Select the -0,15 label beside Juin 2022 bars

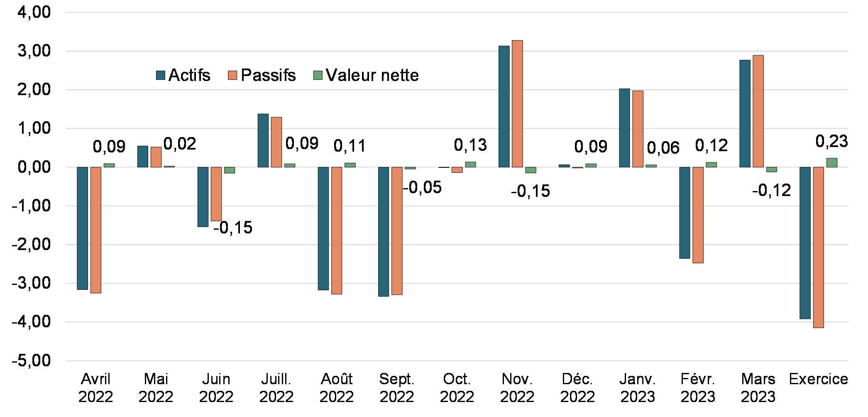point(233,228)
